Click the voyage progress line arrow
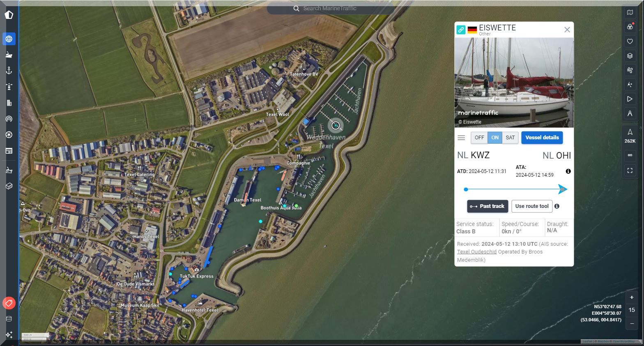The width and height of the screenshot is (644, 346). (x=563, y=189)
